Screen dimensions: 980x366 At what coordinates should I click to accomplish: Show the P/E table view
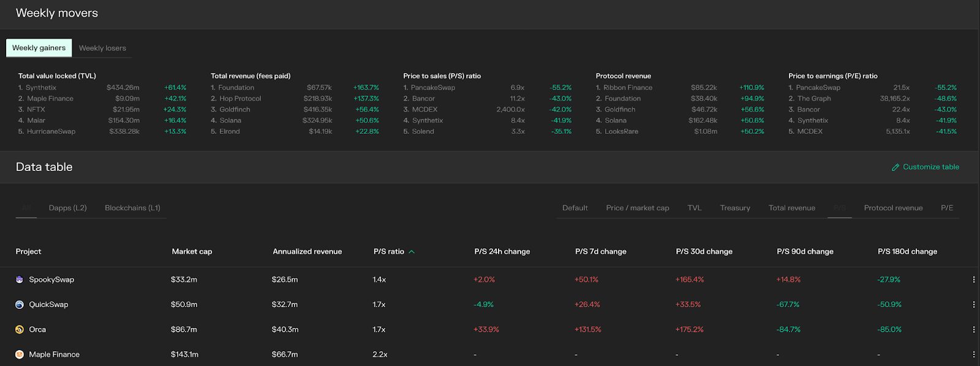(x=947, y=208)
